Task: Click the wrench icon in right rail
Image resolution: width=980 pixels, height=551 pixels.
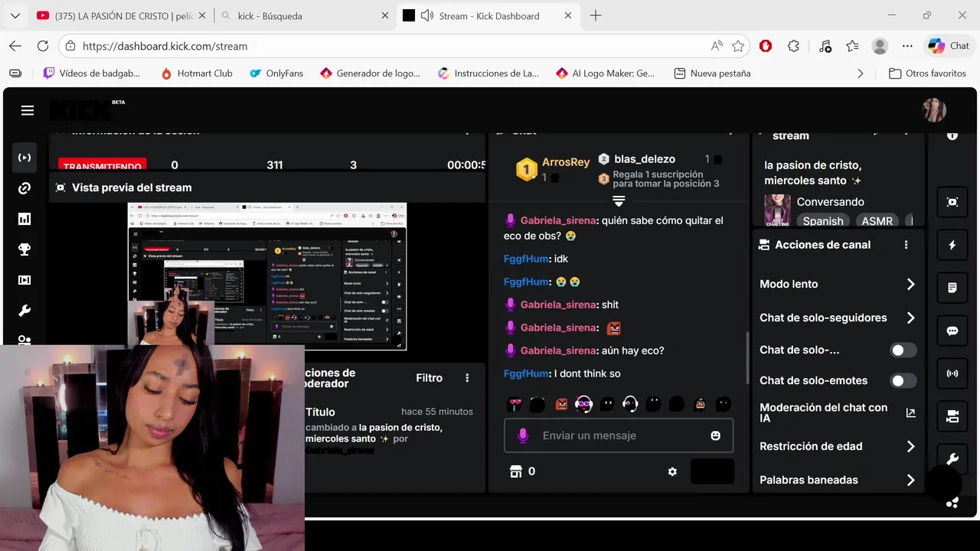Action: coord(952,459)
